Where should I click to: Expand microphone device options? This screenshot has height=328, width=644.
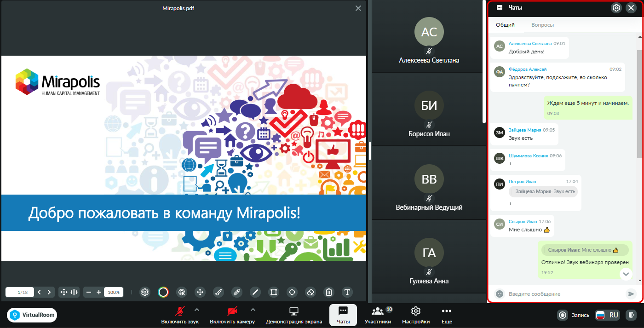pyautogui.click(x=197, y=310)
